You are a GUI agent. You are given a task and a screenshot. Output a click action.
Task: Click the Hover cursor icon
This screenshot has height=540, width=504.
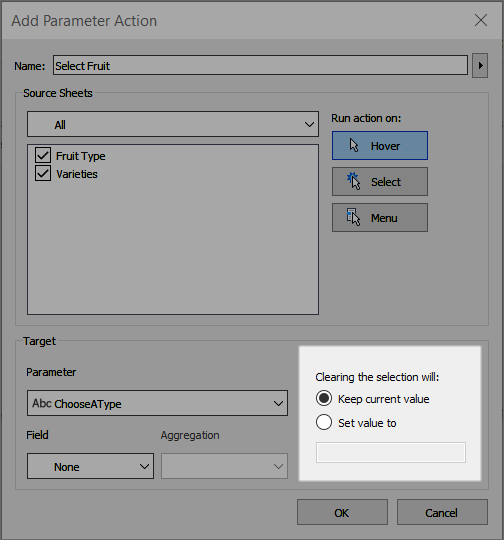coord(354,145)
